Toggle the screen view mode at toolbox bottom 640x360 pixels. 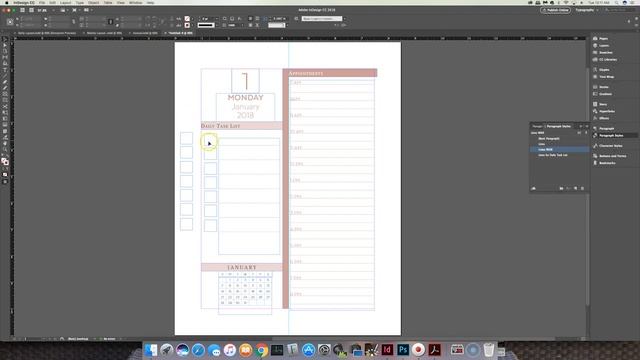point(5,181)
